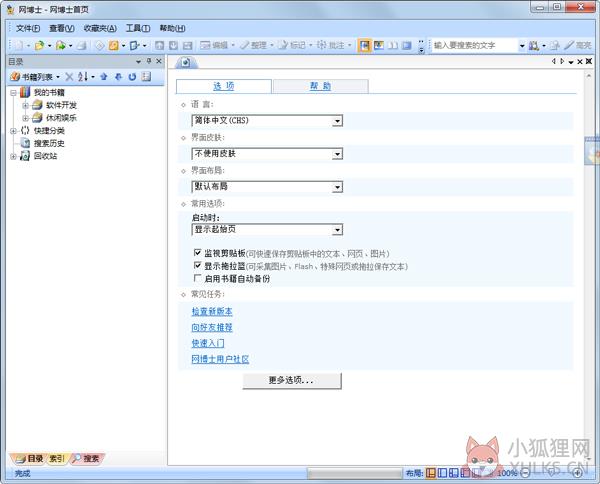
Task: Select third layout icon in status bar
Action: click(453, 473)
